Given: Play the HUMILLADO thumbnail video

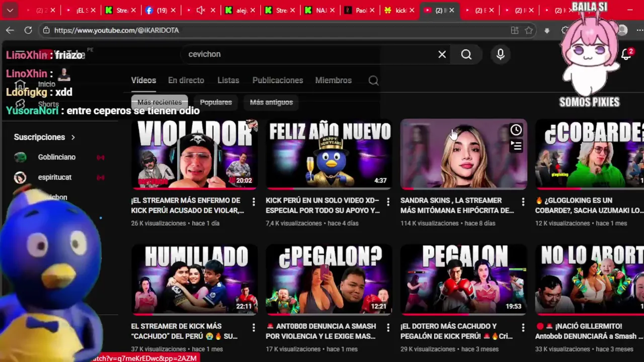Looking at the screenshot, I should click(194, 280).
